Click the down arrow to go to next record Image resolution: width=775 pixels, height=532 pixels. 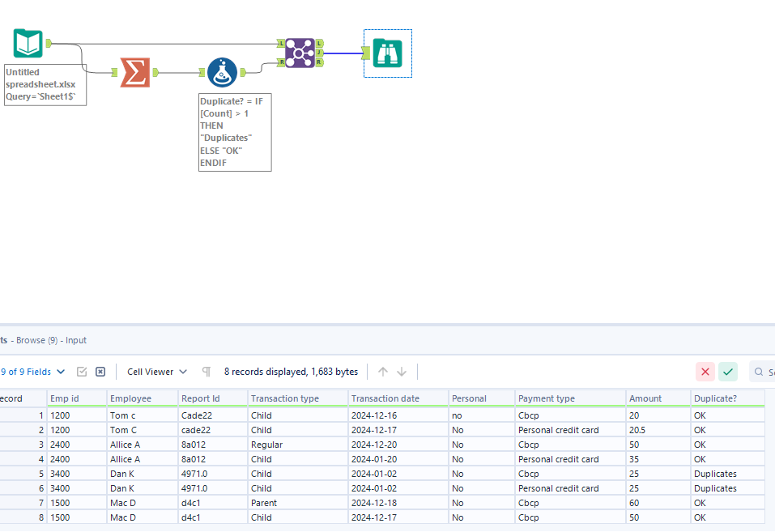point(401,371)
